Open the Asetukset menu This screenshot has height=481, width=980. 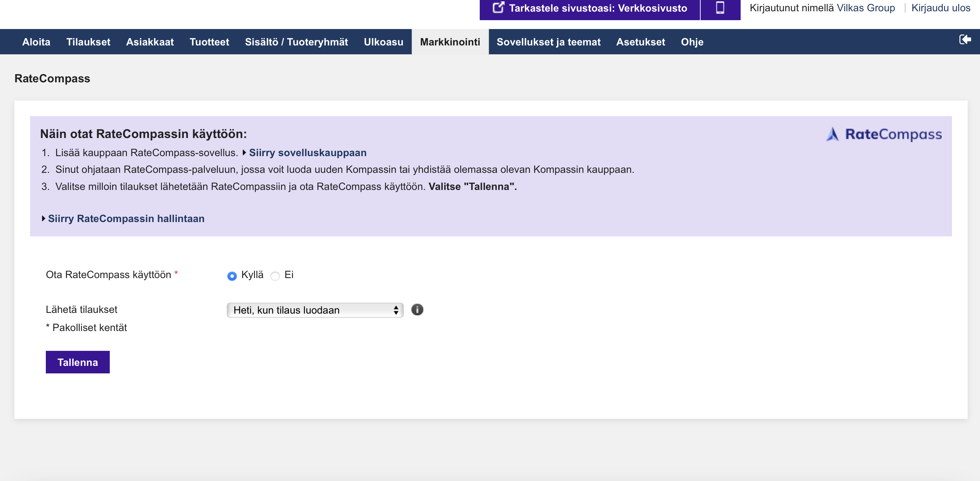tap(641, 42)
